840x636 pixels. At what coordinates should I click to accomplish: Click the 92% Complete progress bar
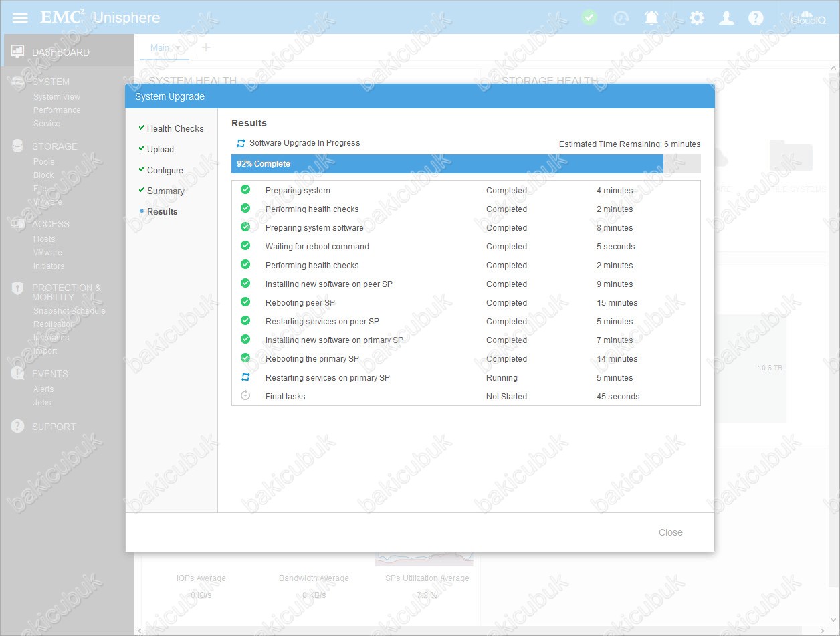(x=466, y=164)
